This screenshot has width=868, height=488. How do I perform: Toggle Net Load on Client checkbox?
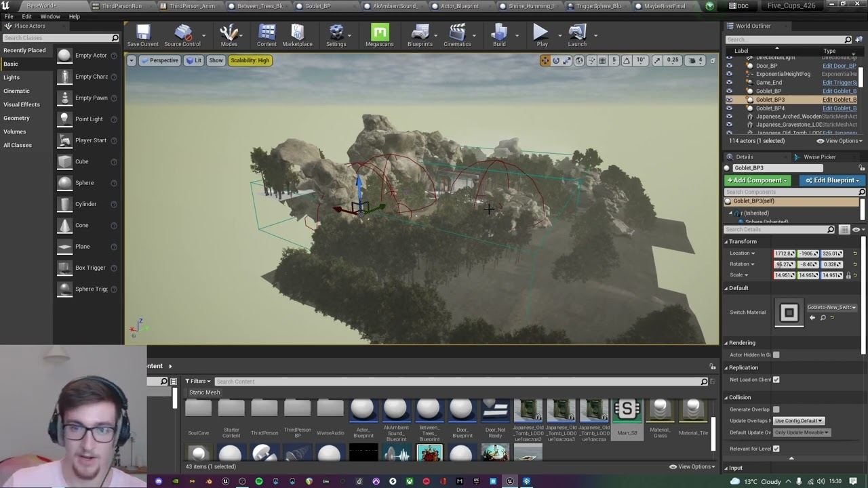click(776, 380)
